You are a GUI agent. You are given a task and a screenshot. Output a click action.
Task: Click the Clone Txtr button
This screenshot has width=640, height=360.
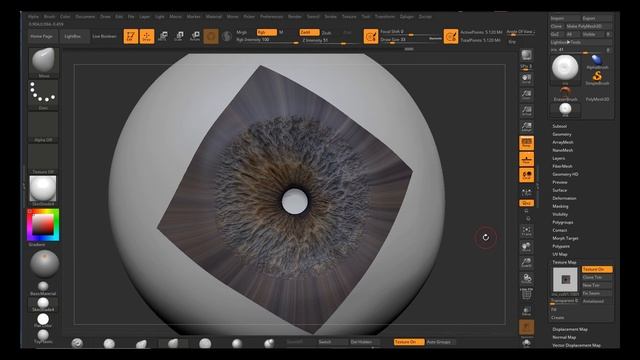(x=597, y=278)
